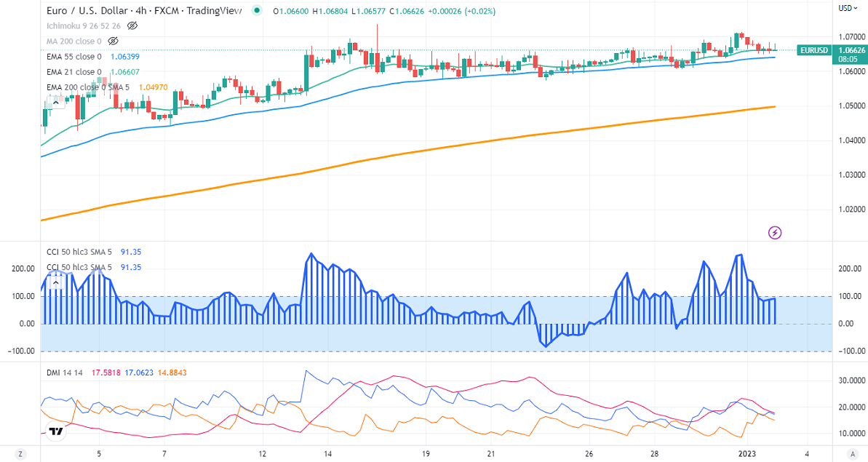
Task: Click the TradingView logo badge
Action: click(55, 431)
